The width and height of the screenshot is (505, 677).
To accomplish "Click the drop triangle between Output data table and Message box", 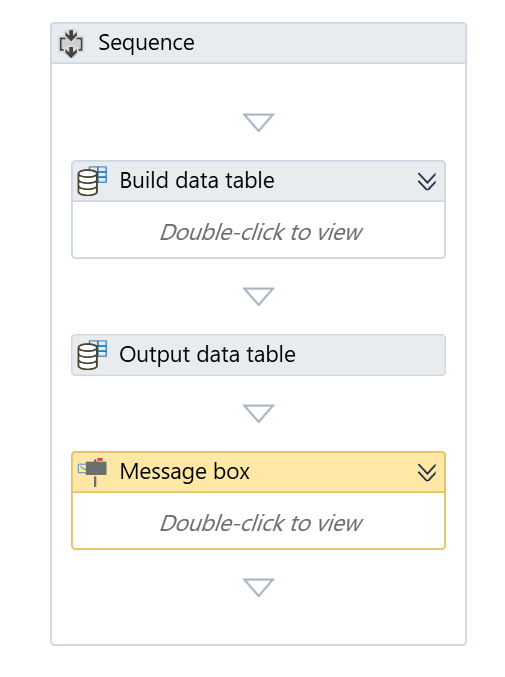I will pos(259,413).
